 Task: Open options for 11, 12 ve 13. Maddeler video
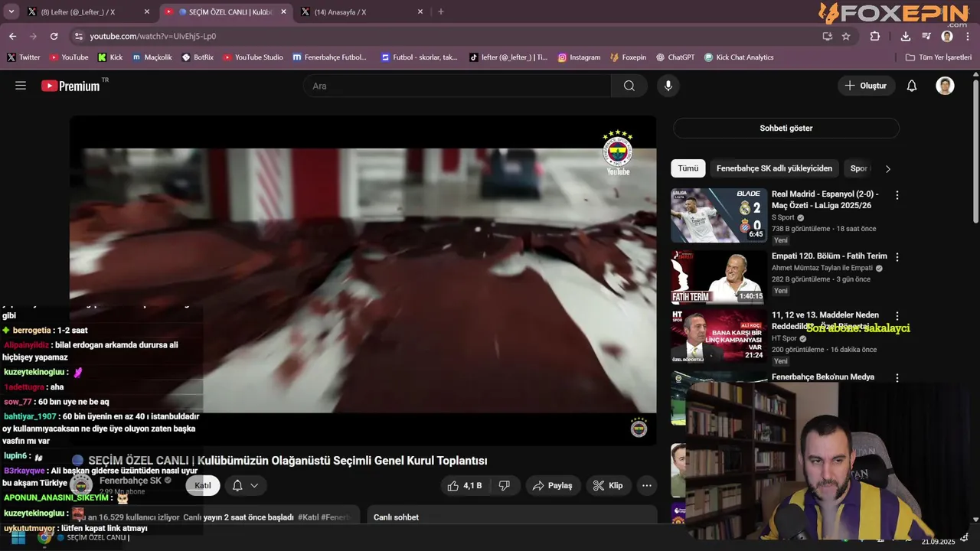point(897,316)
